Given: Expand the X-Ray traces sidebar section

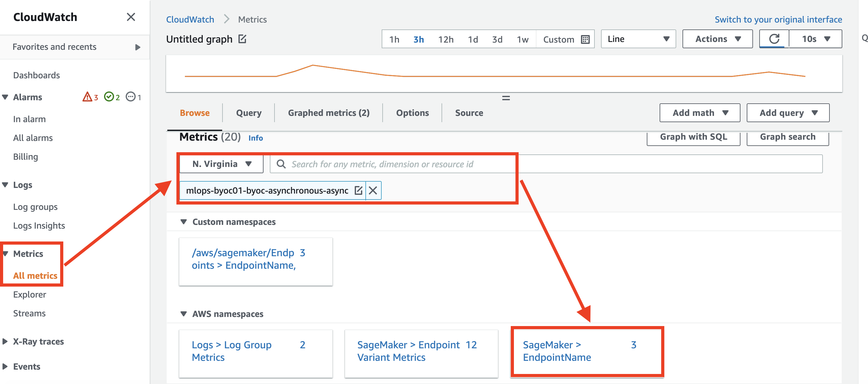Looking at the screenshot, I should 5,341.
